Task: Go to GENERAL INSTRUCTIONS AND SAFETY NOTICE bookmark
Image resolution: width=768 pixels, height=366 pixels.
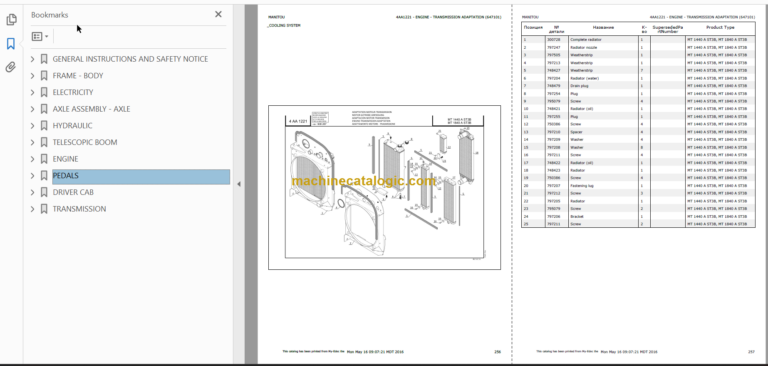Action: (x=130, y=59)
